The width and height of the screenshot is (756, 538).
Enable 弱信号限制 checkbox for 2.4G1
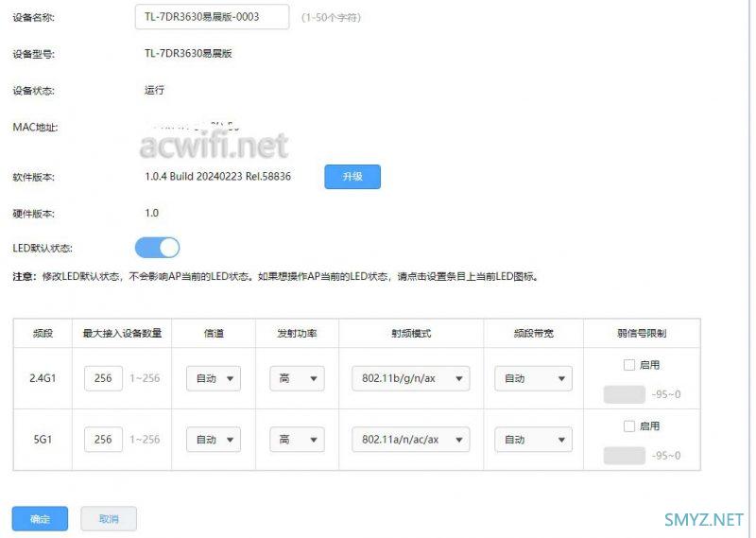(x=629, y=364)
